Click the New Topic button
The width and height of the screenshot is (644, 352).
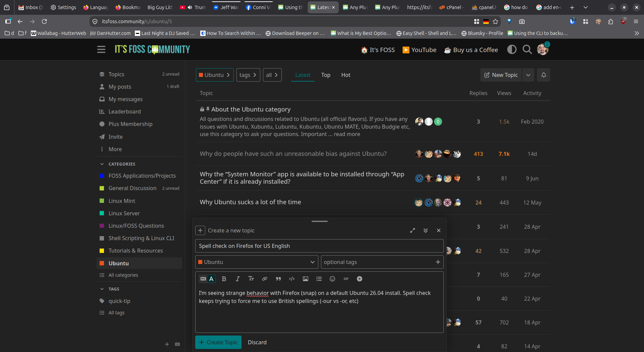pos(501,75)
